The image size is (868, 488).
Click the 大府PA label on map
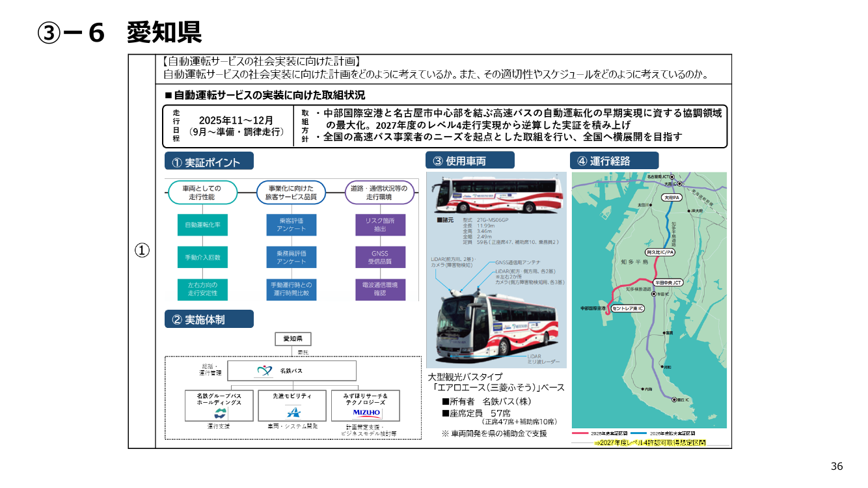(672, 197)
